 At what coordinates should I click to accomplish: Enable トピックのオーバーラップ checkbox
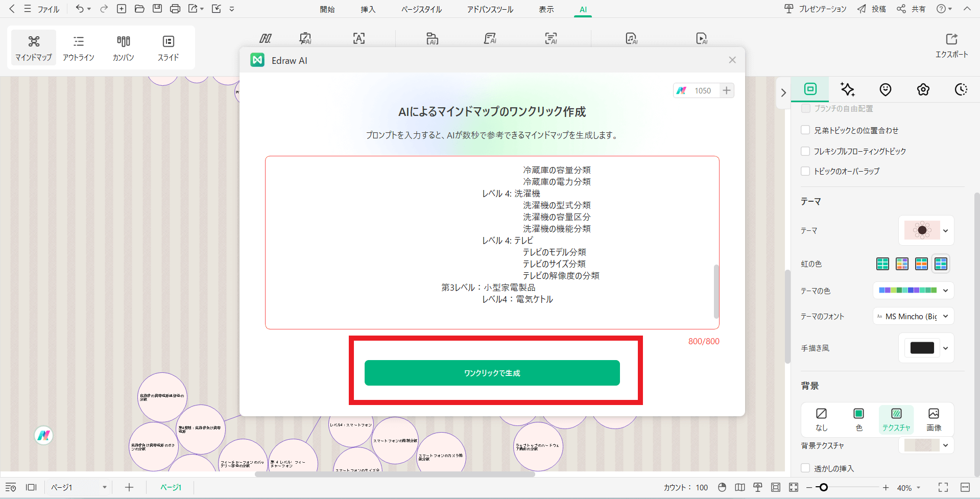(805, 171)
